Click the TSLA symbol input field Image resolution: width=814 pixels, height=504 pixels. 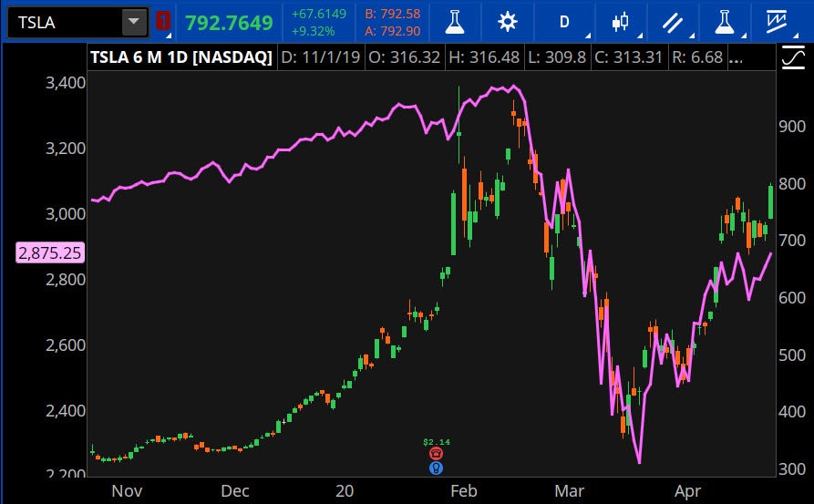pos(65,22)
